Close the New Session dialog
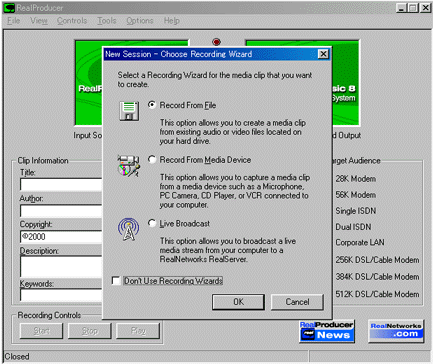 (323, 54)
